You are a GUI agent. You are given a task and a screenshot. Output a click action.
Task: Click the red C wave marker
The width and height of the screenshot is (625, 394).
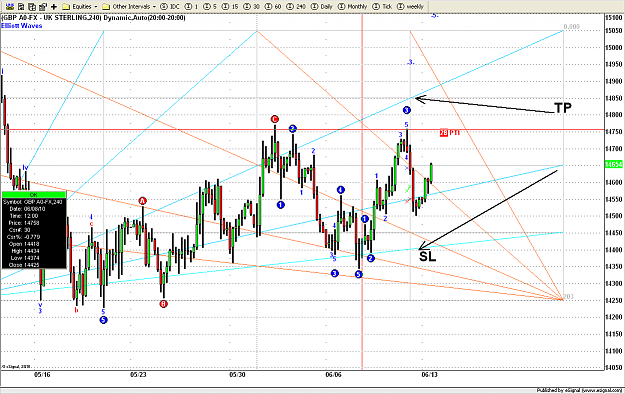tap(274, 119)
